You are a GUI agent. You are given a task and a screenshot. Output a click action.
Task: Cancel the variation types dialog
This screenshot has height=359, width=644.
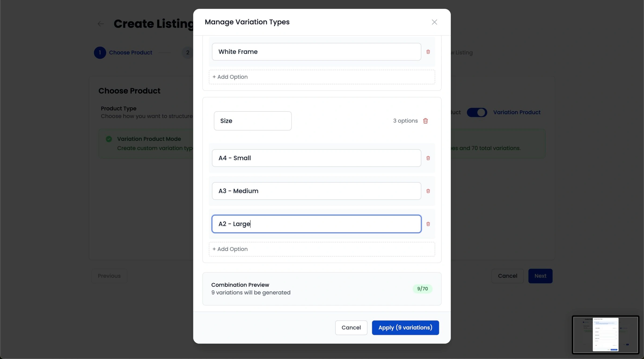coord(351,328)
